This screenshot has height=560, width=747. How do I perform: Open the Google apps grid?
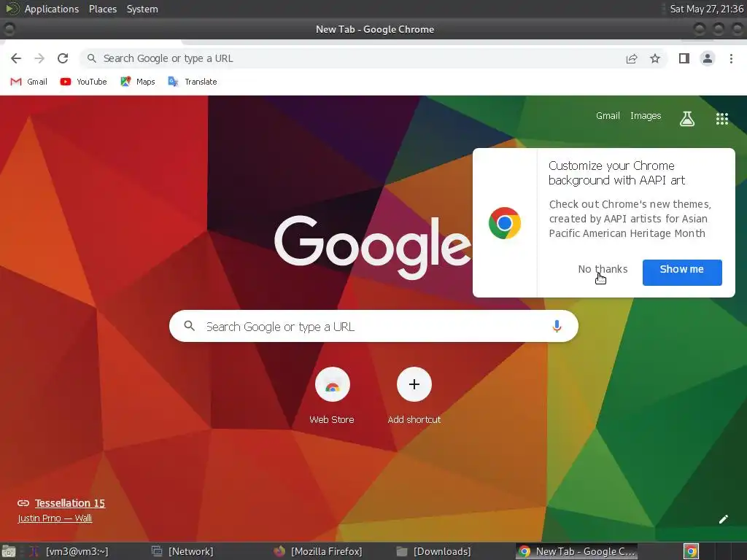click(x=722, y=119)
